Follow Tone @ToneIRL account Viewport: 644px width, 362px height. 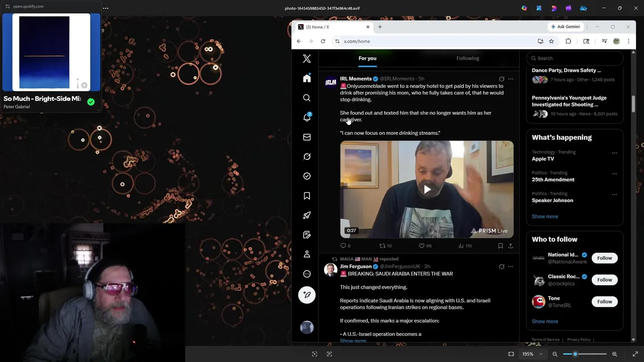(x=605, y=302)
